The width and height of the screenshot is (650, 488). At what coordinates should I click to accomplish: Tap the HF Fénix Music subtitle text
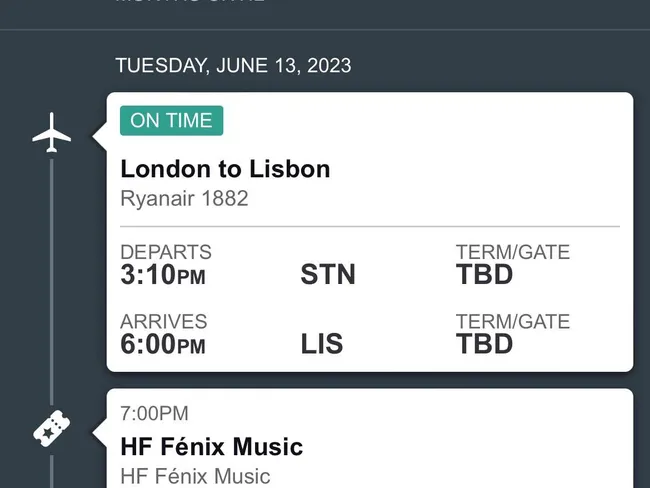tap(195, 476)
